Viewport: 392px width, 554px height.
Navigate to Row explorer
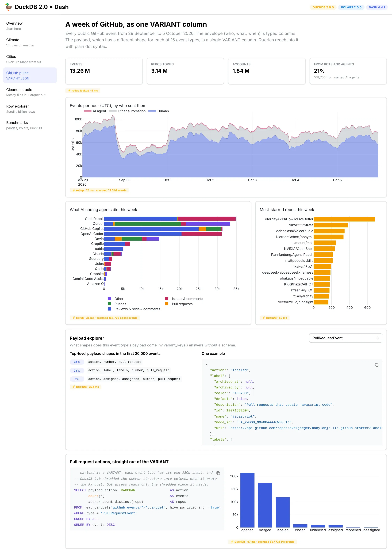tap(30, 109)
